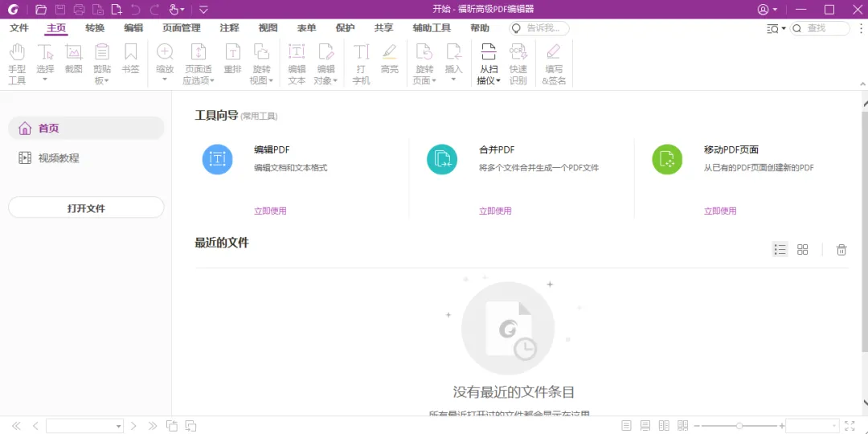Open the user account dropdown
The width and height of the screenshot is (868, 434).
point(768,10)
